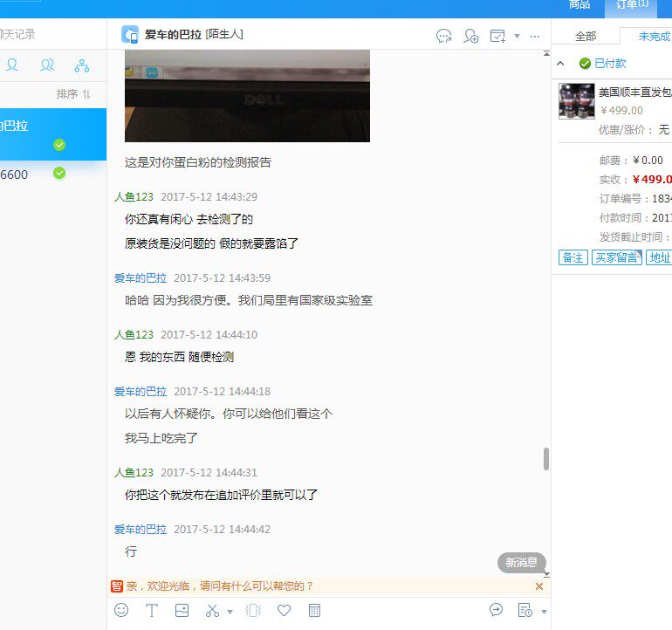Image resolution: width=672 pixels, height=630 pixels.
Task: Click the scissors screenshot tool
Action: coord(212,610)
